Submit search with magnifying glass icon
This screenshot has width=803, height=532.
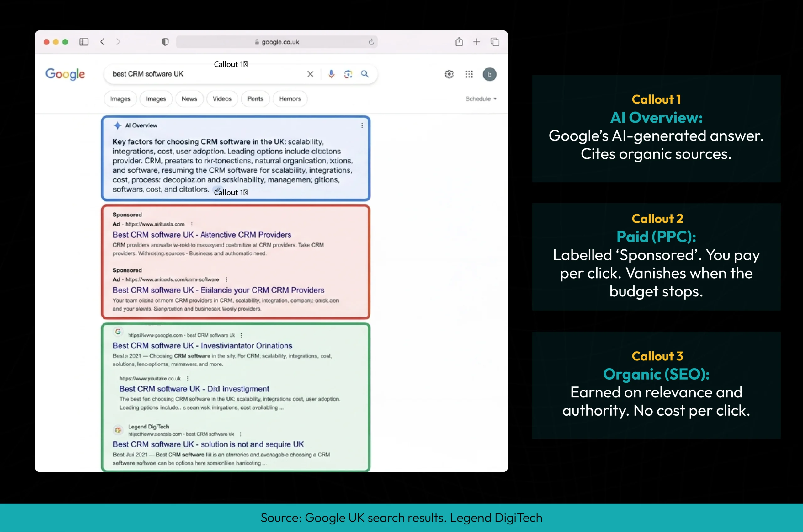click(365, 74)
